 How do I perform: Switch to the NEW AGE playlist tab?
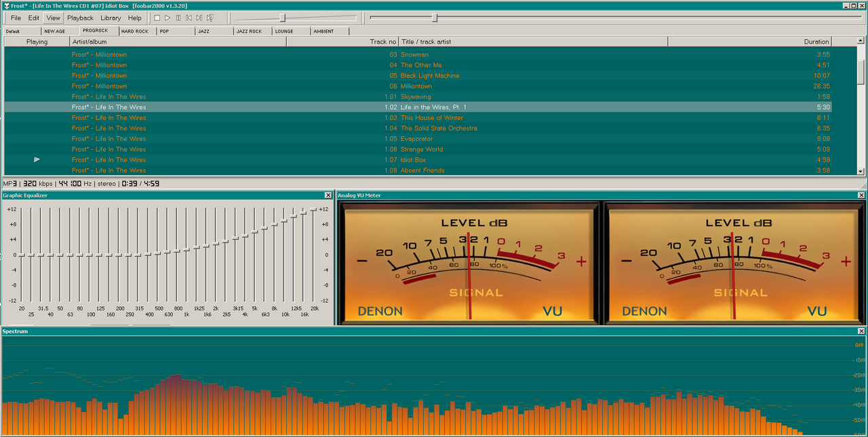(x=60, y=31)
